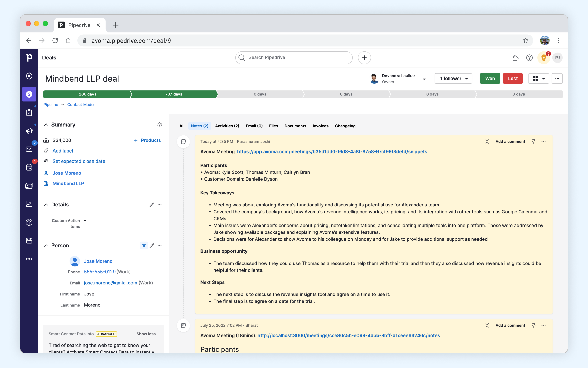Viewport: 588px width, 368px height.
Task: Open the extensions puzzle icon in header
Action: pyautogui.click(x=515, y=58)
